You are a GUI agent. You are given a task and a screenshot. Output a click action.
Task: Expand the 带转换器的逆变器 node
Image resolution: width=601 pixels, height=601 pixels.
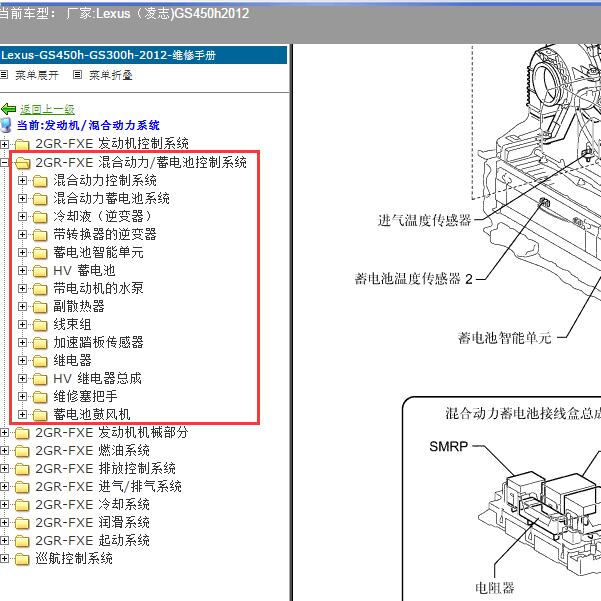tap(22, 235)
